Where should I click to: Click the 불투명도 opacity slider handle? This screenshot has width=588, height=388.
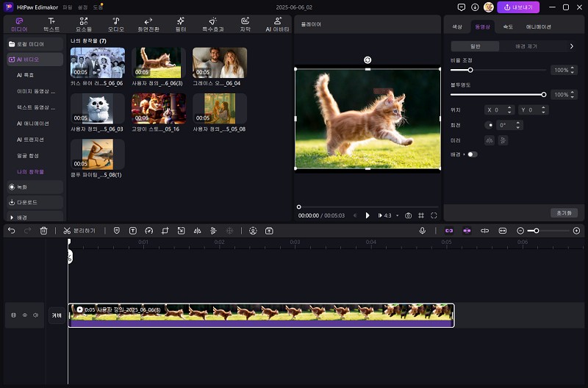point(544,94)
